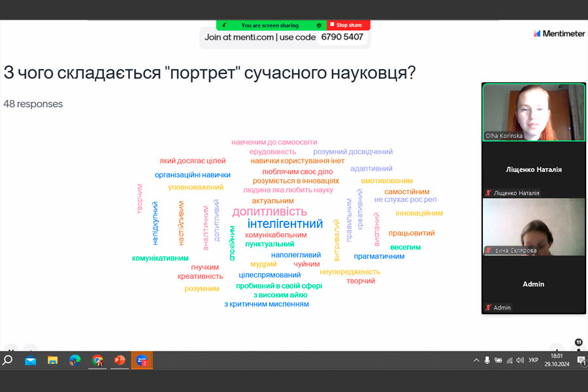Select Olha Korinska's video thumbnail
This screenshot has width=588, height=392.
(x=533, y=112)
